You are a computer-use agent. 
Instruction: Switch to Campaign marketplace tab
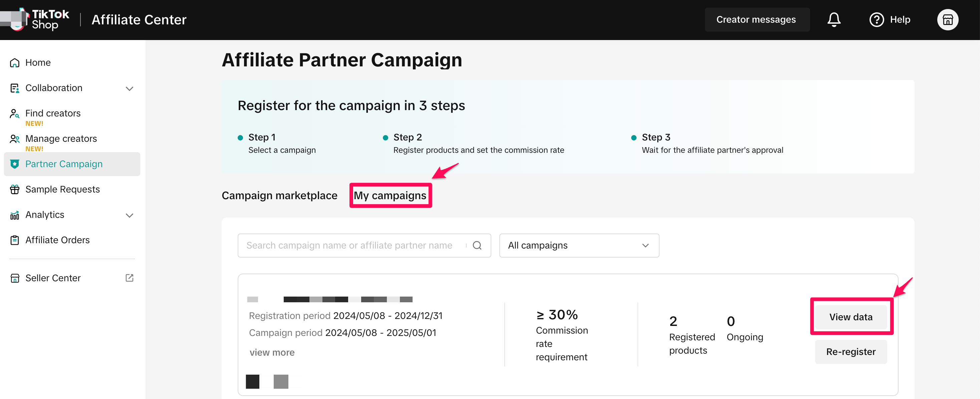coord(279,195)
